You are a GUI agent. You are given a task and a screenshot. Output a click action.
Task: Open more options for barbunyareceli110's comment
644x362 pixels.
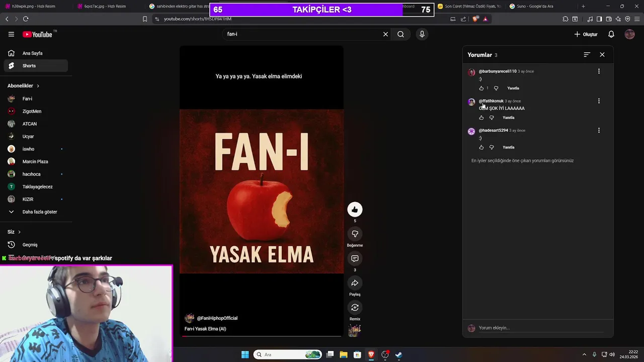(x=599, y=71)
